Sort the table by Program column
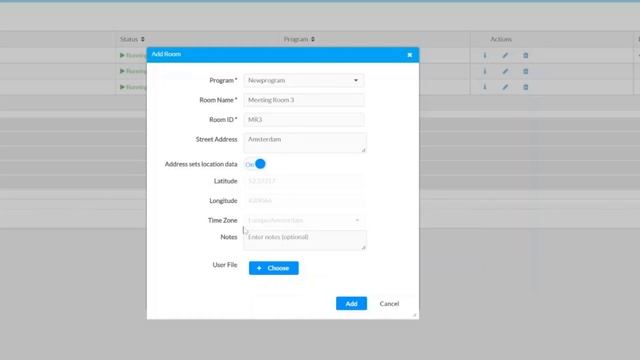This screenshot has height=360, width=640. tap(299, 39)
